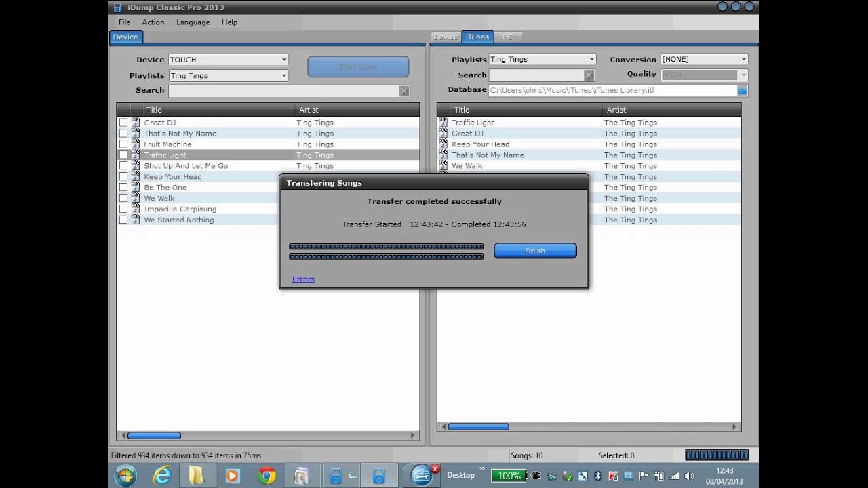
Task: Tick the checkbox for Shut Up And Let Me Go
Action: pos(123,166)
